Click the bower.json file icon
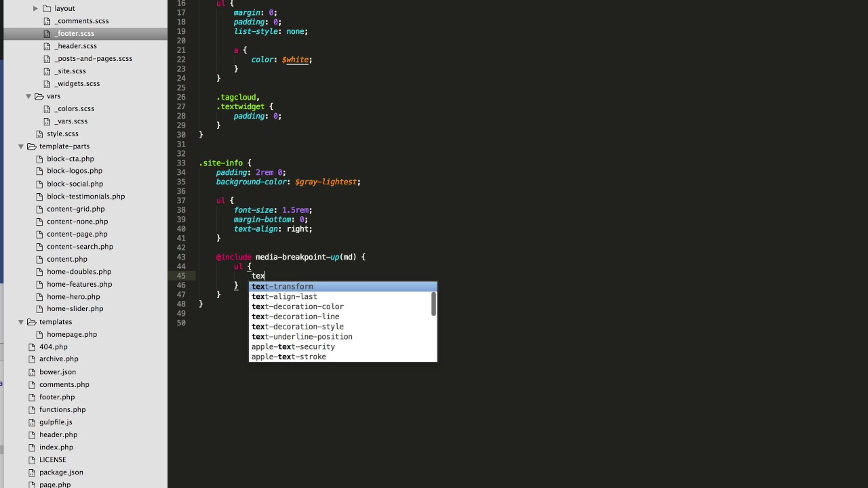This screenshot has width=868, height=488. pyautogui.click(x=32, y=372)
